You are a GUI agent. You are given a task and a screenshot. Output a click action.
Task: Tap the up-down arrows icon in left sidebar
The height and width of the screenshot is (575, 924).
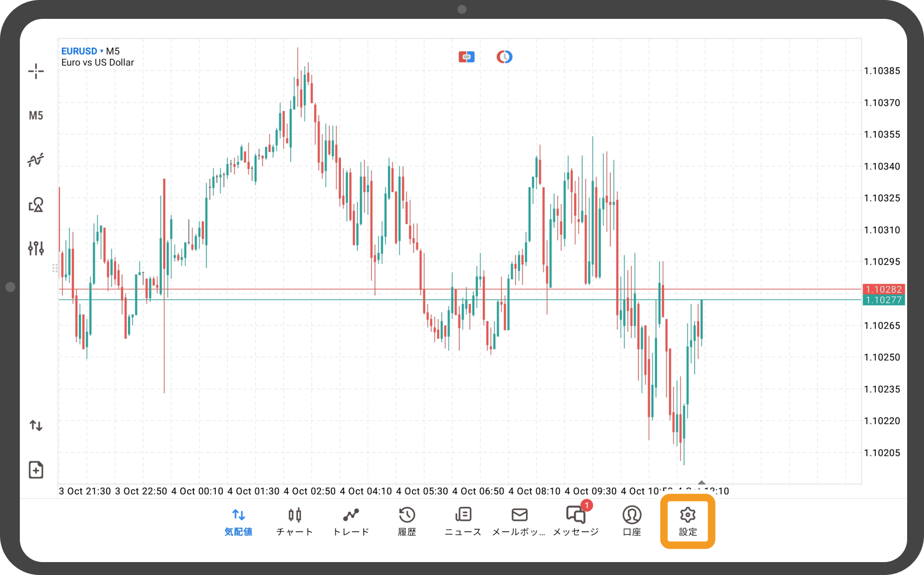tap(36, 426)
